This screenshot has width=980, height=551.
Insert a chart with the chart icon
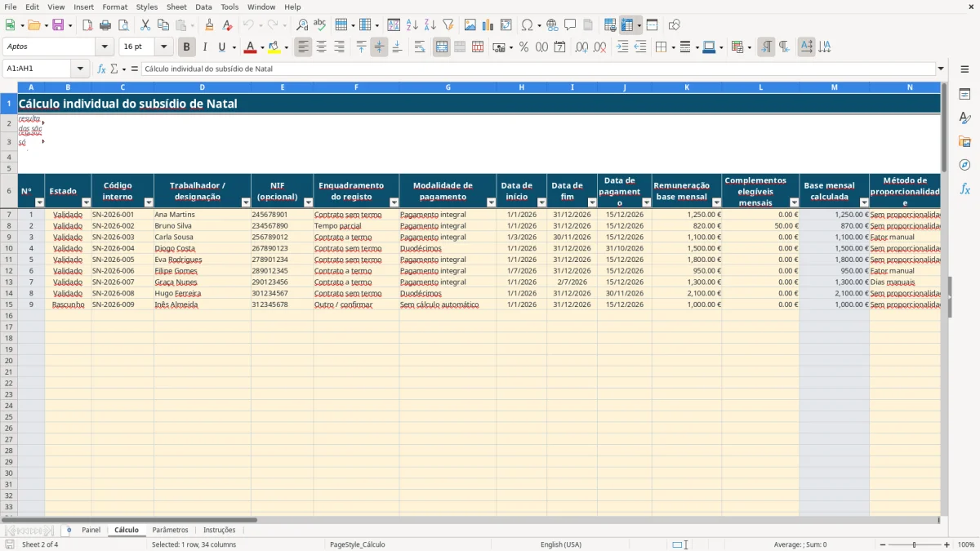tap(488, 25)
